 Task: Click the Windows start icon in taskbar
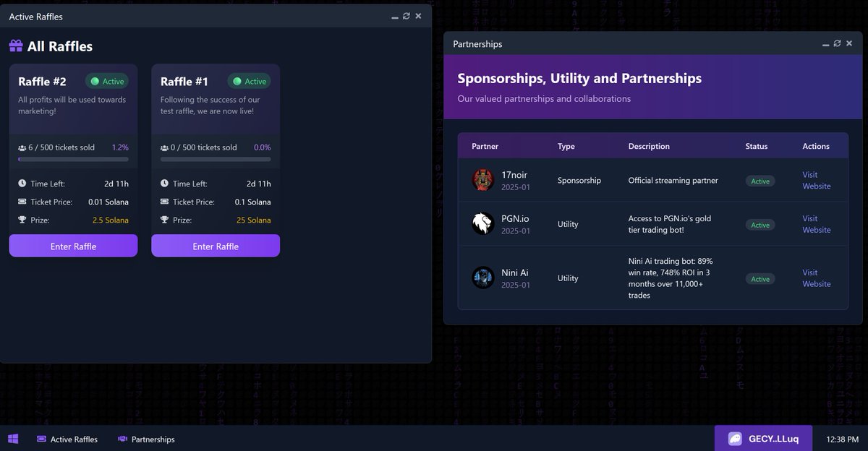pos(13,439)
